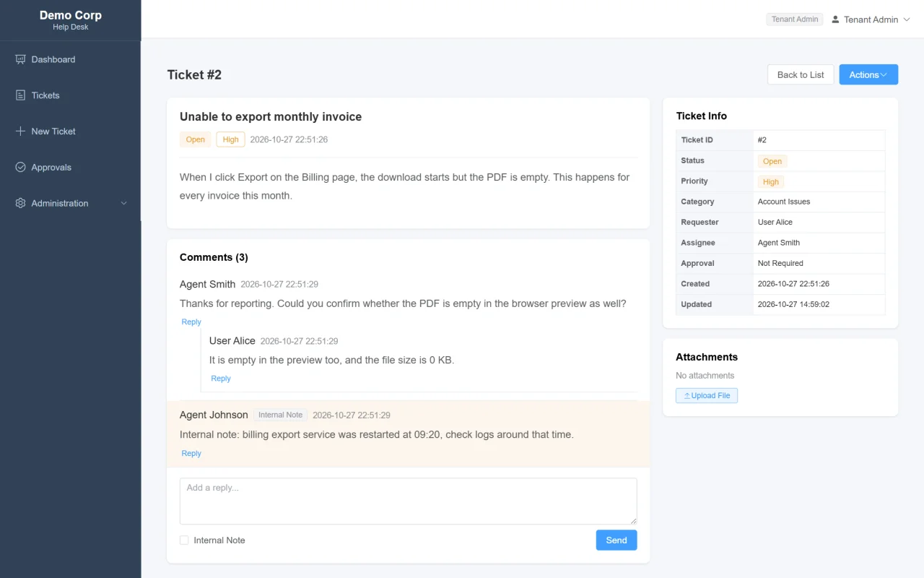This screenshot has height=578, width=924.
Task: Click the Approvals checkmark icon
Action: (20, 167)
